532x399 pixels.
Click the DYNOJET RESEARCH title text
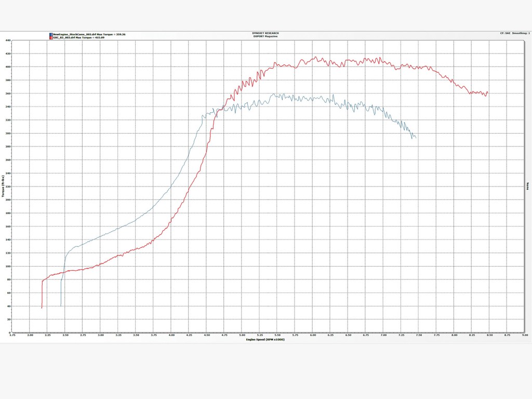click(264, 32)
